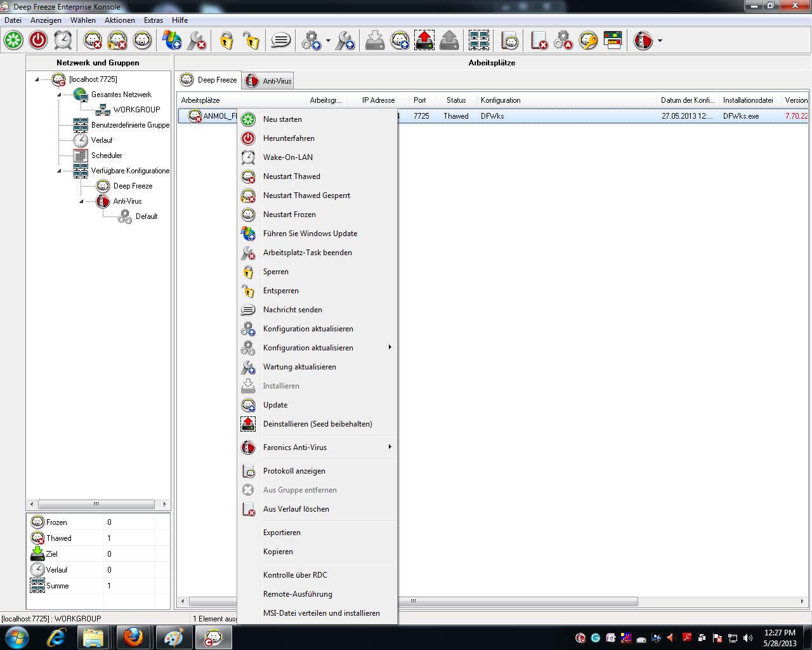Select Wake-On-LAN in context menu
This screenshot has width=812, height=650.
tap(317, 157)
